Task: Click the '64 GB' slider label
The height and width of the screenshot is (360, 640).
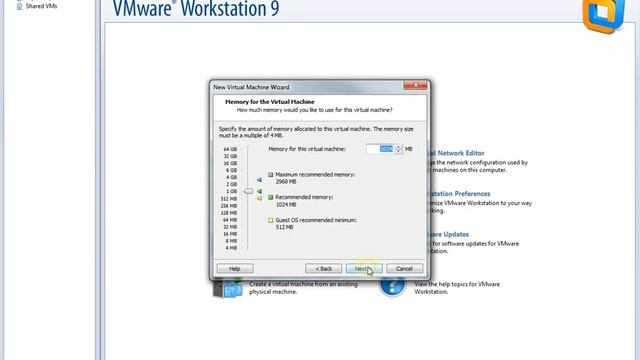Action: coord(230,149)
